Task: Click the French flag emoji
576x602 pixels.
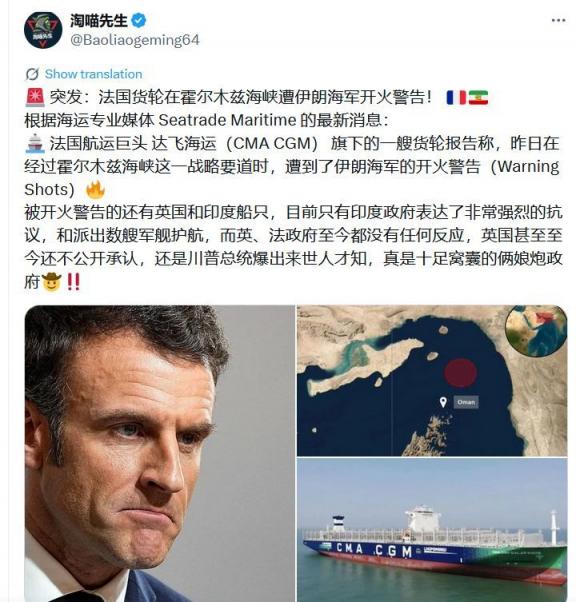Action: coord(456,97)
